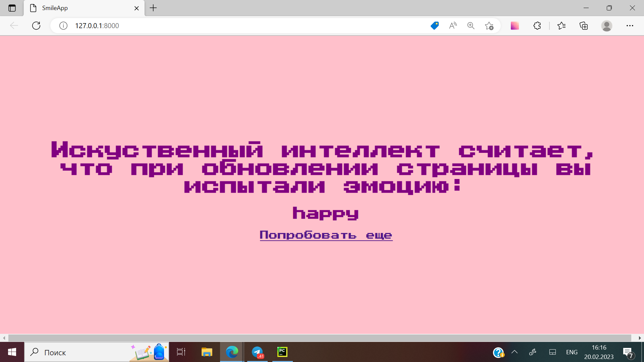
Task: Open the Extensions puzzle menu
Action: coord(537,25)
